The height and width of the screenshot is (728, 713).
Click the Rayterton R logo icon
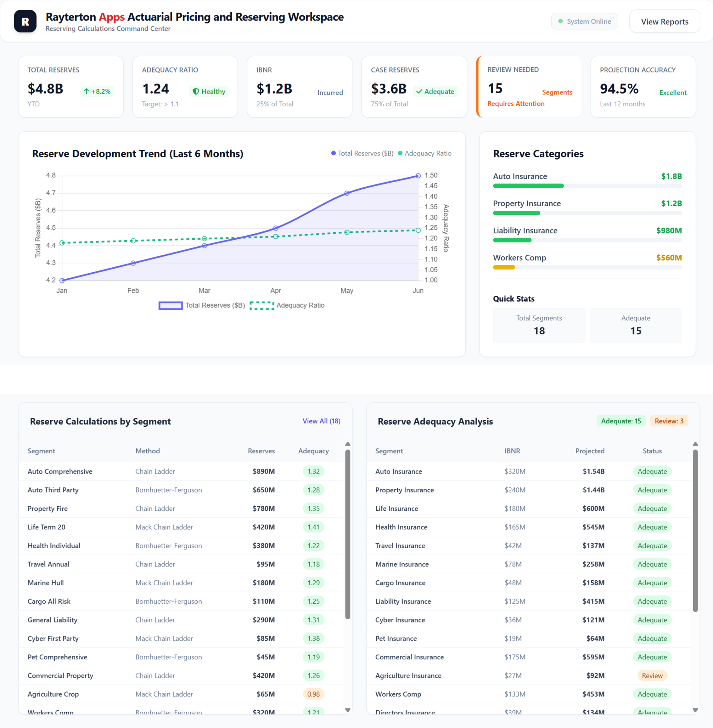[x=25, y=21]
